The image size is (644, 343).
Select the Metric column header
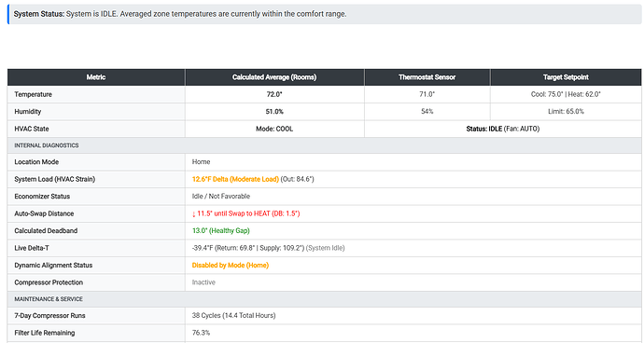96,77
